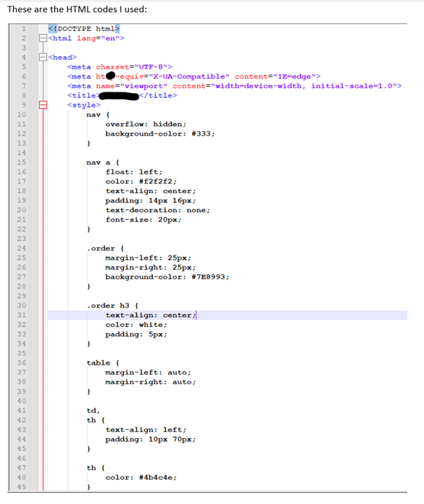The image size is (424, 504).
Task: Click the color: #f2f2f2 declaration
Action: pyautogui.click(x=142, y=181)
